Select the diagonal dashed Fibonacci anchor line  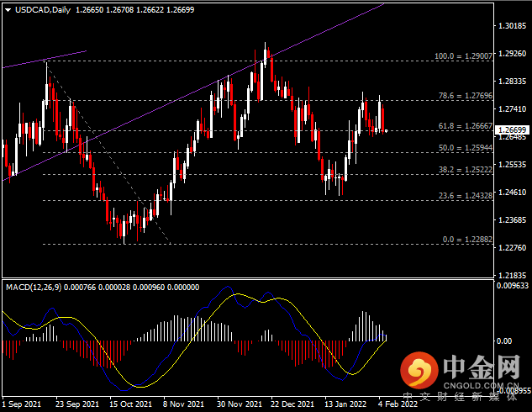(x=108, y=153)
